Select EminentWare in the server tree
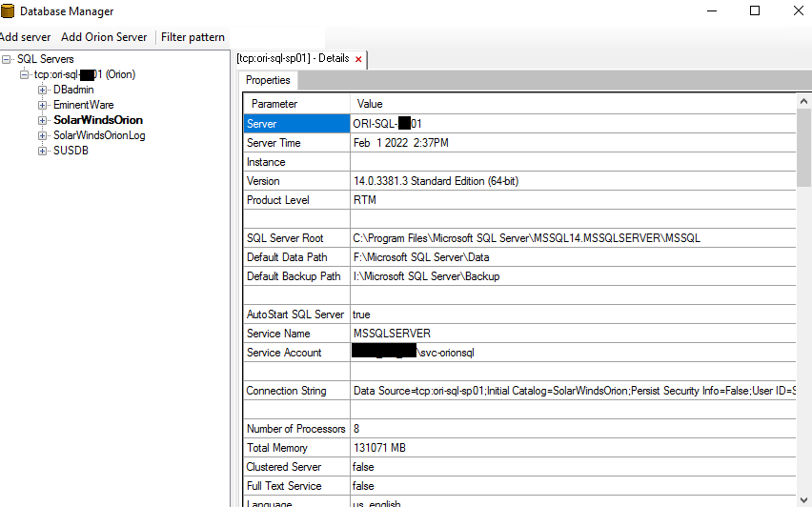This screenshot has width=812, height=507. [83, 105]
